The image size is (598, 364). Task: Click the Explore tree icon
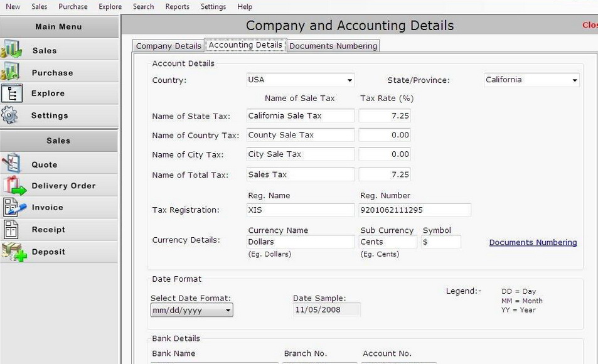[11, 94]
